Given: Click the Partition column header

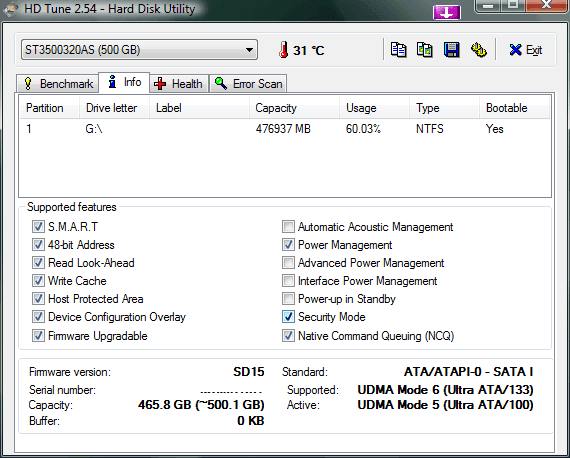Looking at the screenshot, I should pos(49,108).
